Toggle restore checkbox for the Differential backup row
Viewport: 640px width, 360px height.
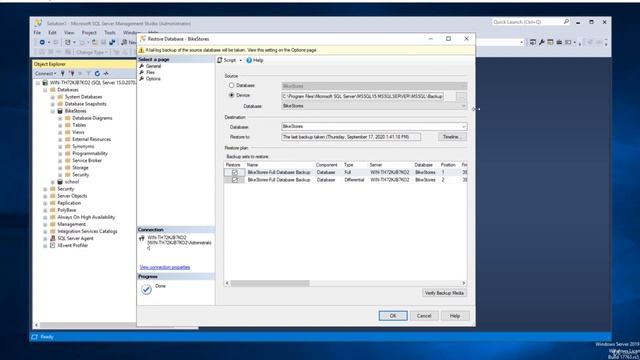235,180
